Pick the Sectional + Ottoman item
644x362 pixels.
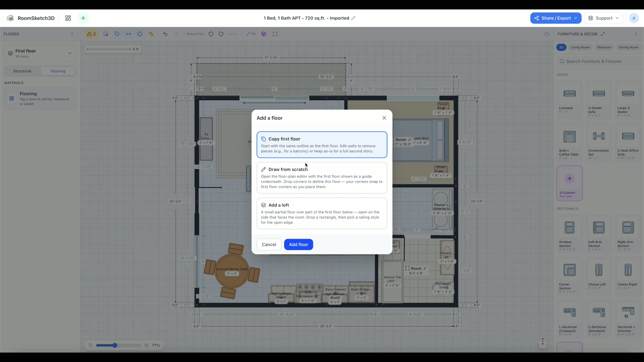(628, 319)
